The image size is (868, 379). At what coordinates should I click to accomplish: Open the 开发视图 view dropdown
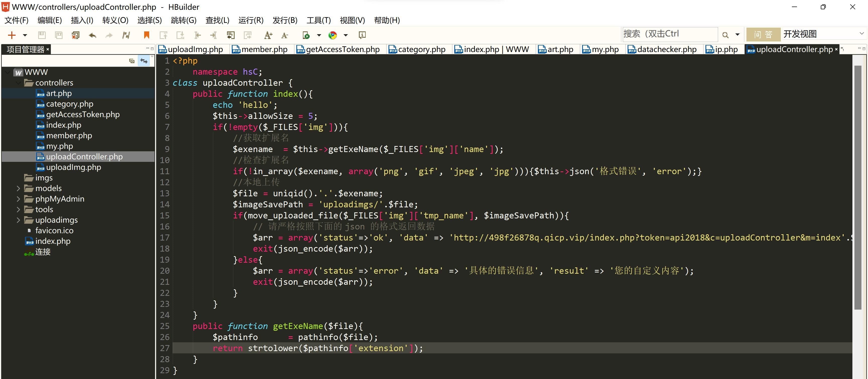click(861, 34)
